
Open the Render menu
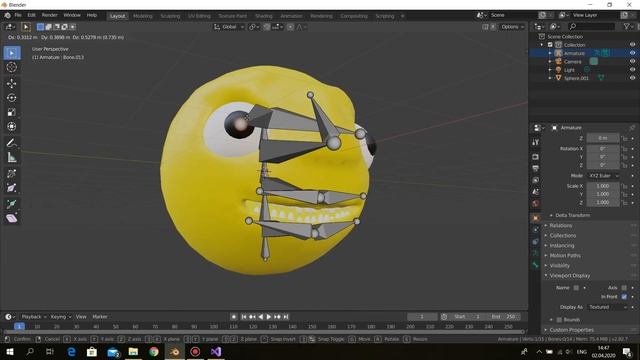point(49,15)
